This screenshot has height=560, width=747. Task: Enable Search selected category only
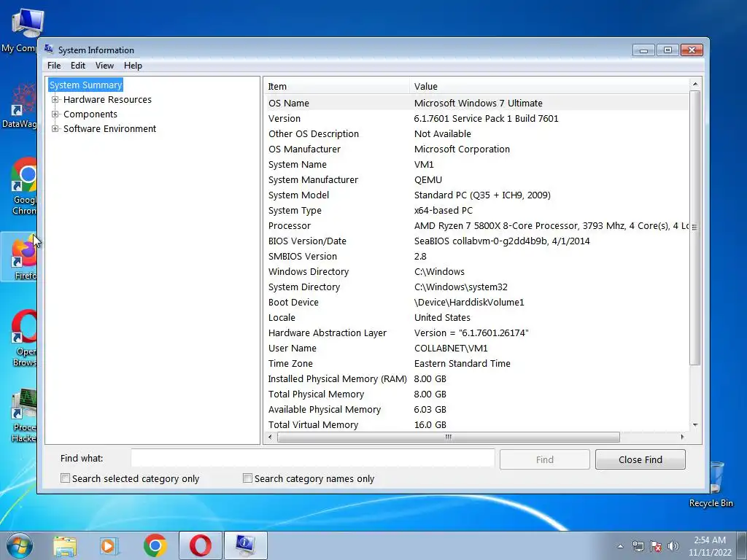pos(65,478)
